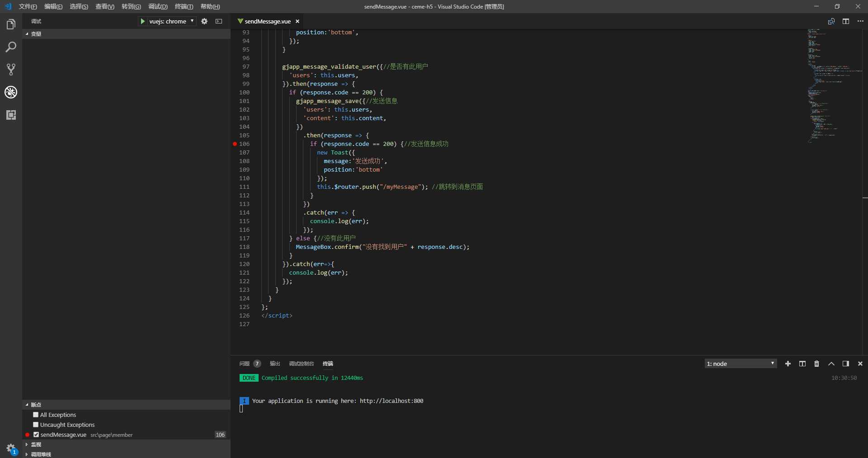Open the 选择(S) menu
Image resolution: width=868 pixels, height=458 pixels.
79,6
